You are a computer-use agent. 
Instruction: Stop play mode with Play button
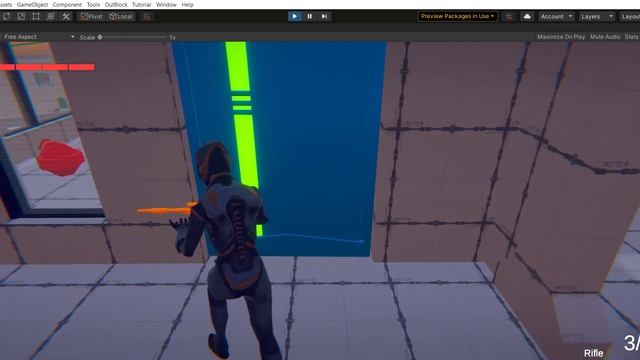tap(294, 16)
